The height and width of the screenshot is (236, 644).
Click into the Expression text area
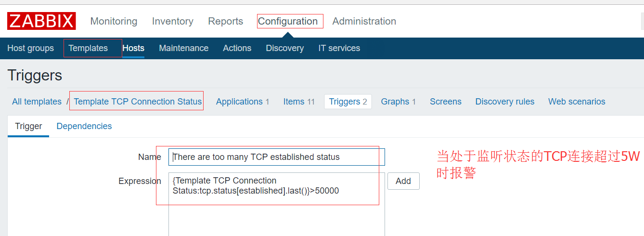click(x=277, y=204)
